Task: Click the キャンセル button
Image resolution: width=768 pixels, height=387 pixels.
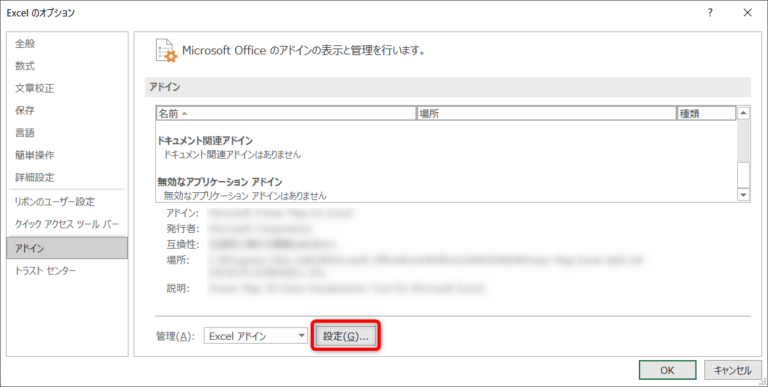Action: (733, 370)
